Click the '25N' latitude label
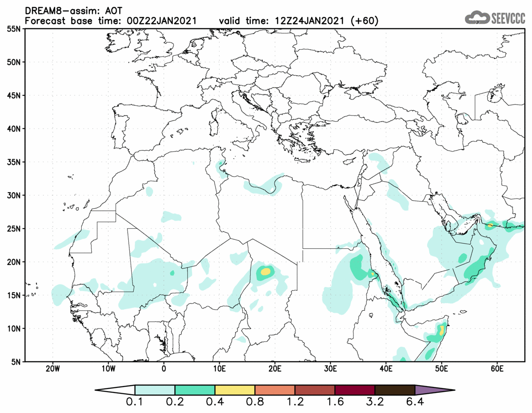 pos(14,229)
